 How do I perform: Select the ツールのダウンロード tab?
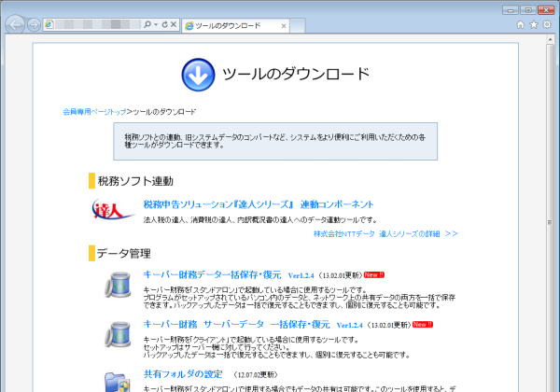234,26
